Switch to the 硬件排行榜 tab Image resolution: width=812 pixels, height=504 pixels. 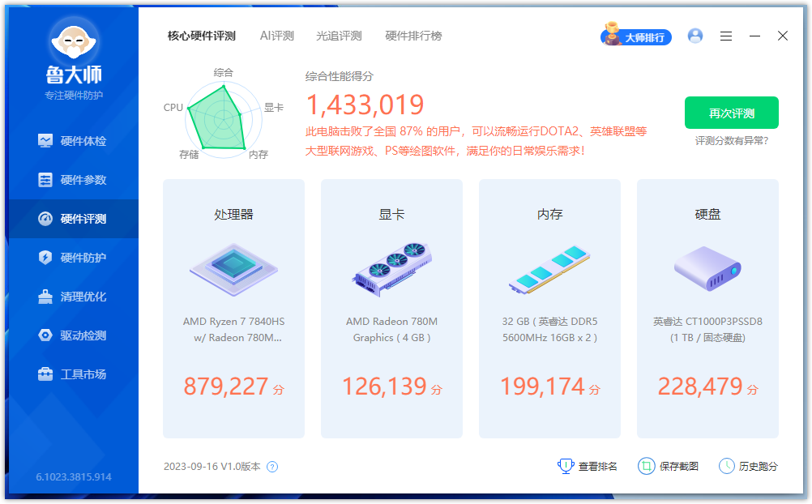click(x=414, y=36)
